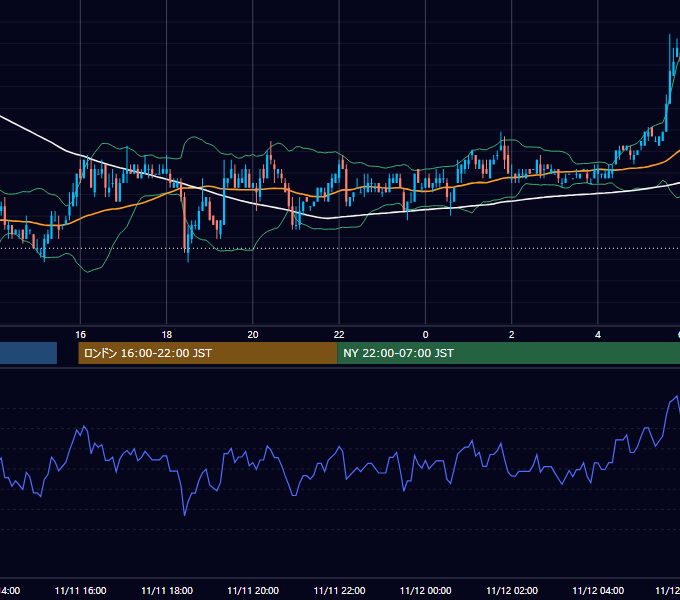The width and height of the screenshot is (680, 600).
Task: Click the NY 22:00-07:00 JST session bar
Action: [508, 353]
